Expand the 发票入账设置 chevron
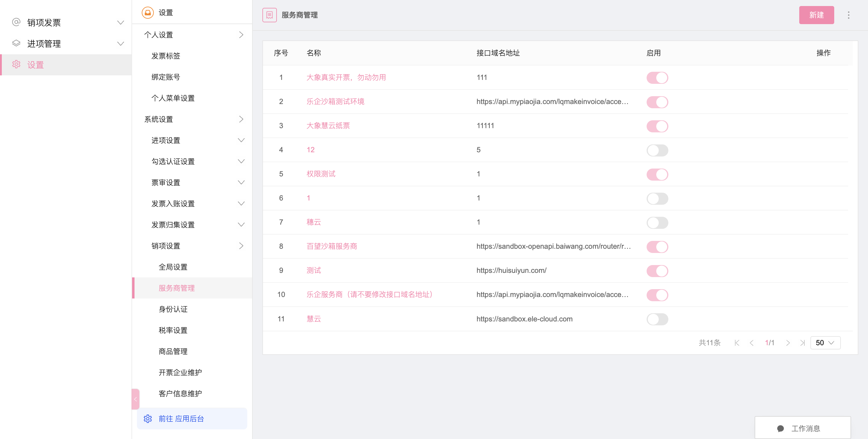The width and height of the screenshot is (868, 439). [x=241, y=204]
